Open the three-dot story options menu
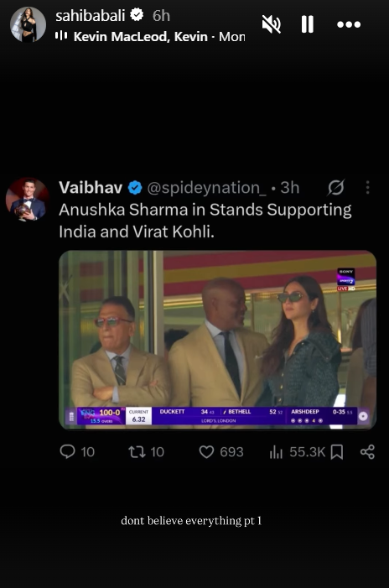Screen dimensions: 389x588 (349, 25)
